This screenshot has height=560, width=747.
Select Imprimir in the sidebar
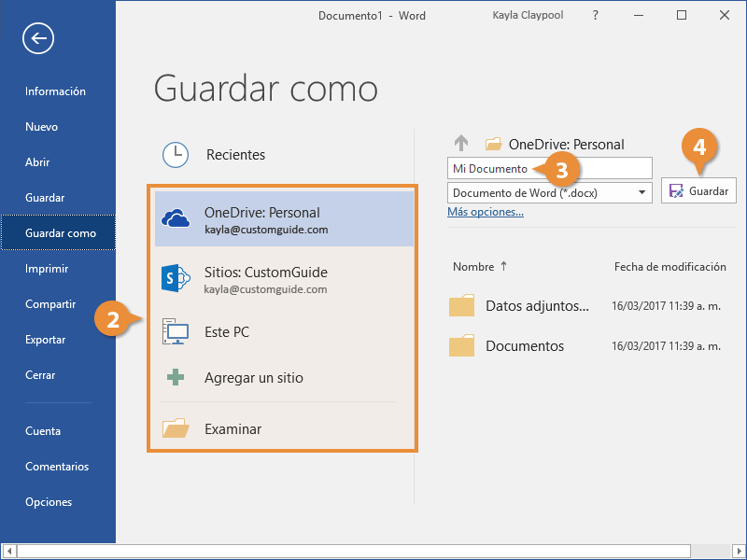click(41, 269)
